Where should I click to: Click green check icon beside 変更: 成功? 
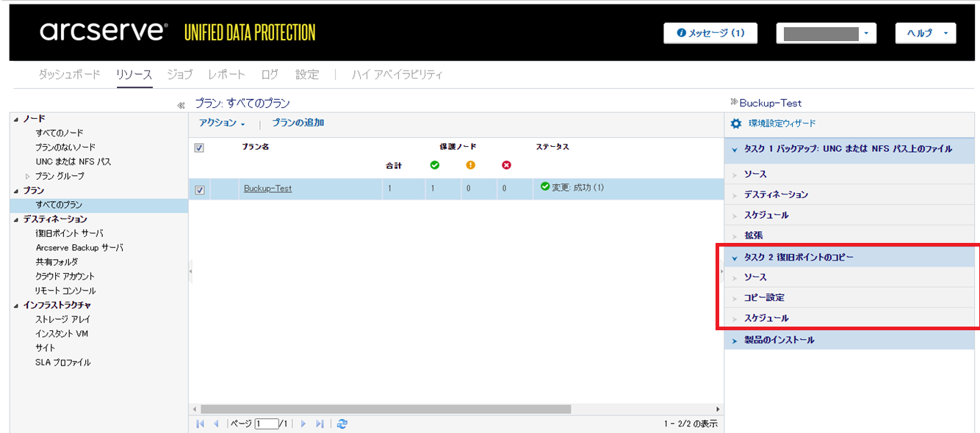[x=545, y=187]
